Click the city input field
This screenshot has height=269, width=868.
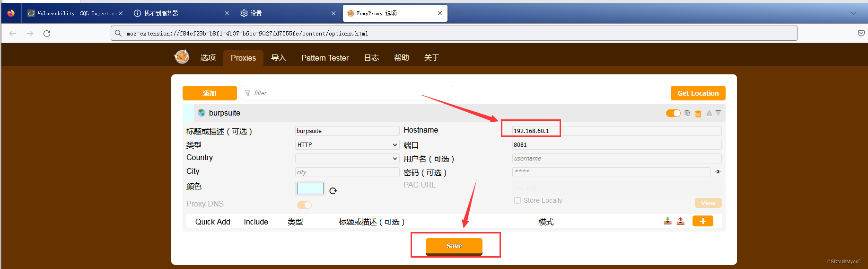[x=347, y=172]
